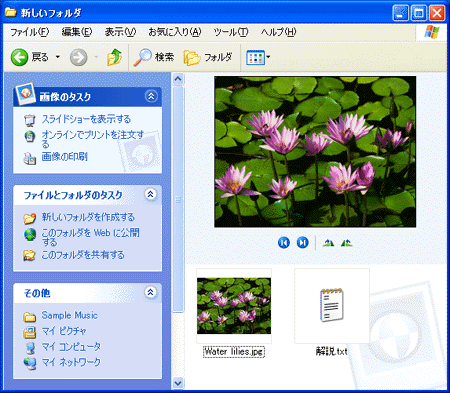Open the お気に入り(A) menu

tap(175, 32)
